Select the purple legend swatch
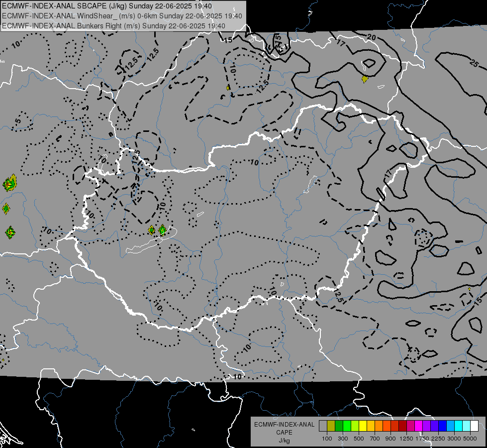This screenshot has height=448, width=487. point(427,426)
